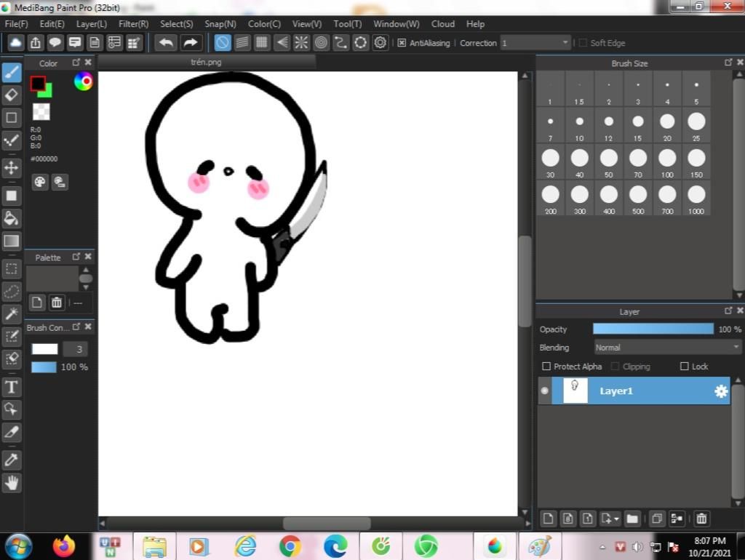Screen dimensions: 745x560
Task: Open the Layer(L) menu
Action: click(92, 24)
